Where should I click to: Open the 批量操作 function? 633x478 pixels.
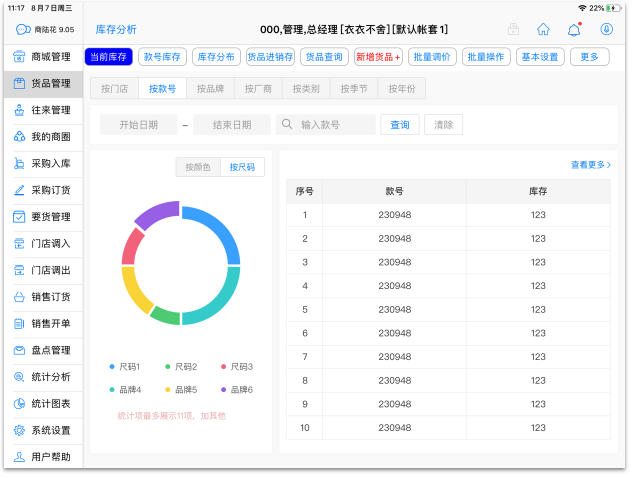486,57
